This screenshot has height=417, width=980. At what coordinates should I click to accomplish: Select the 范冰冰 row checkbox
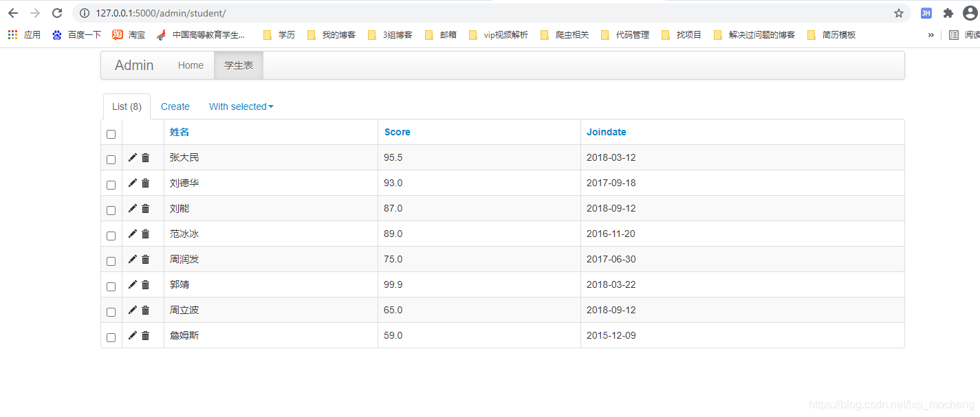coord(111,236)
